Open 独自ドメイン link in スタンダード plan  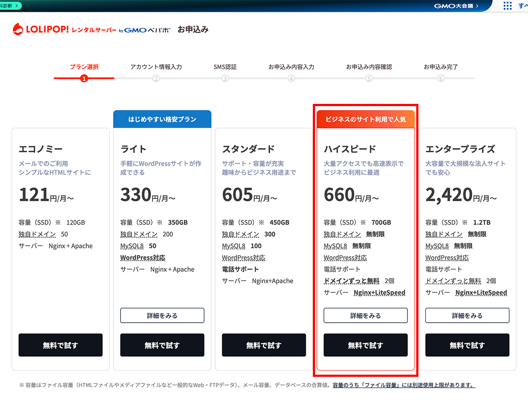[x=240, y=234]
